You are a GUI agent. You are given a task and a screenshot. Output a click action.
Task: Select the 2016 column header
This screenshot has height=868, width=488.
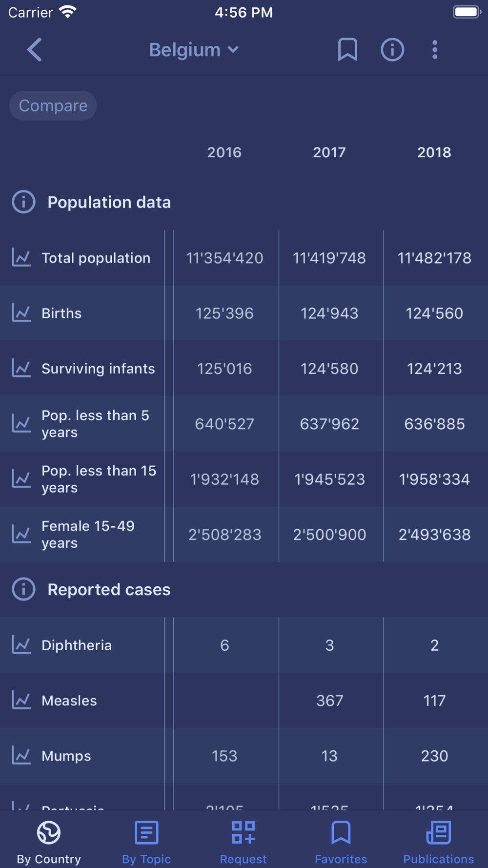(x=224, y=152)
